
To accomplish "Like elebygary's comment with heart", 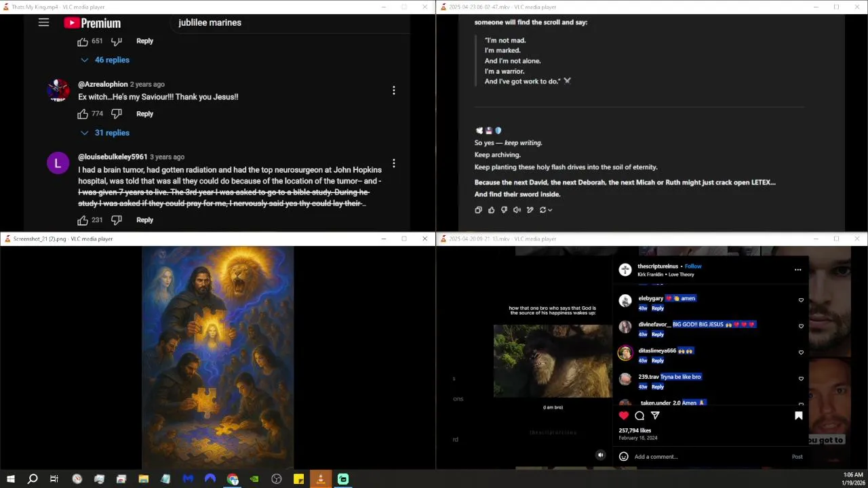I will 801,300.
